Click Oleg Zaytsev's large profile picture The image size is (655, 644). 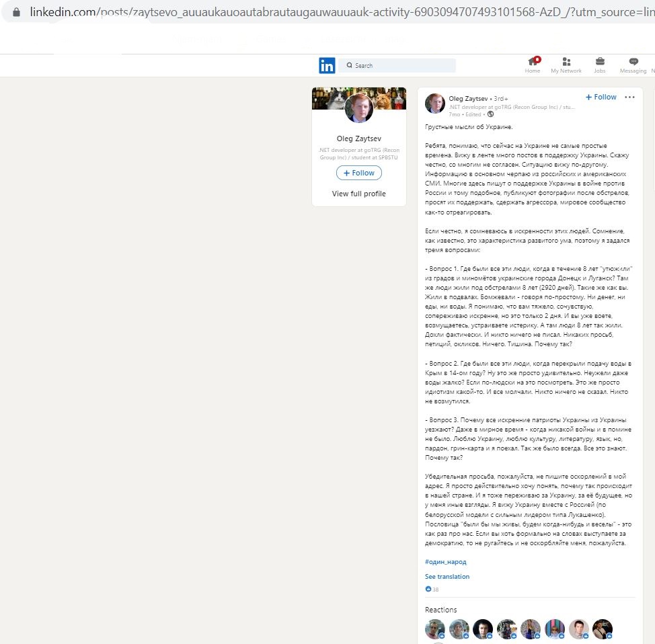[359, 108]
